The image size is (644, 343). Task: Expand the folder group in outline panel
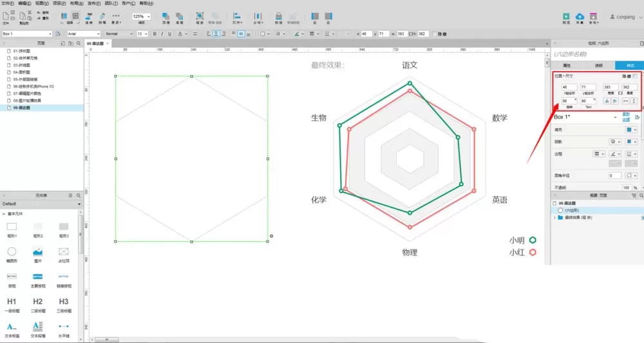click(554, 217)
